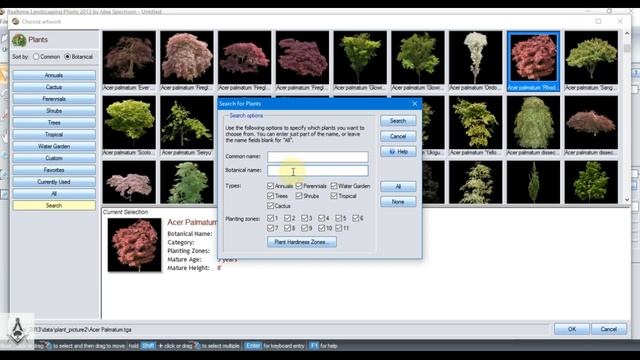This screenshot has width=640, height=360.
Task: Open the Annuals plant category
Action: [x=54, y=75]
